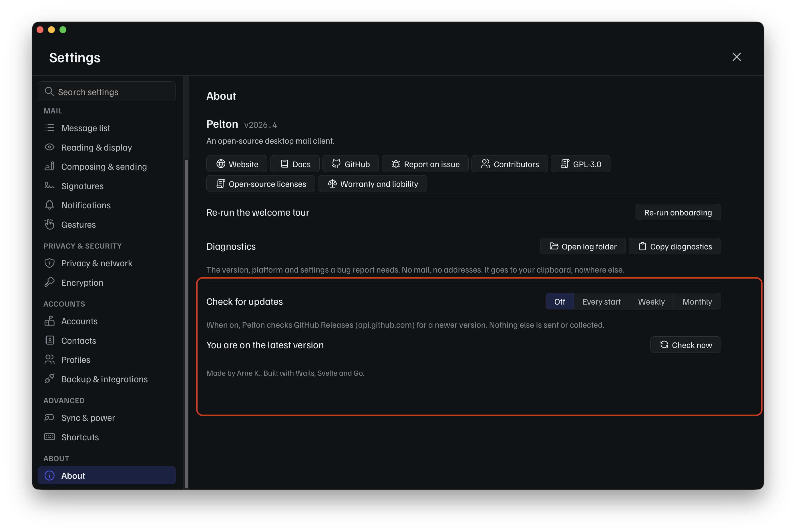This screenshot has height=532, width=796.
Task: Open the Message list settings page
Action: point(107,128)
